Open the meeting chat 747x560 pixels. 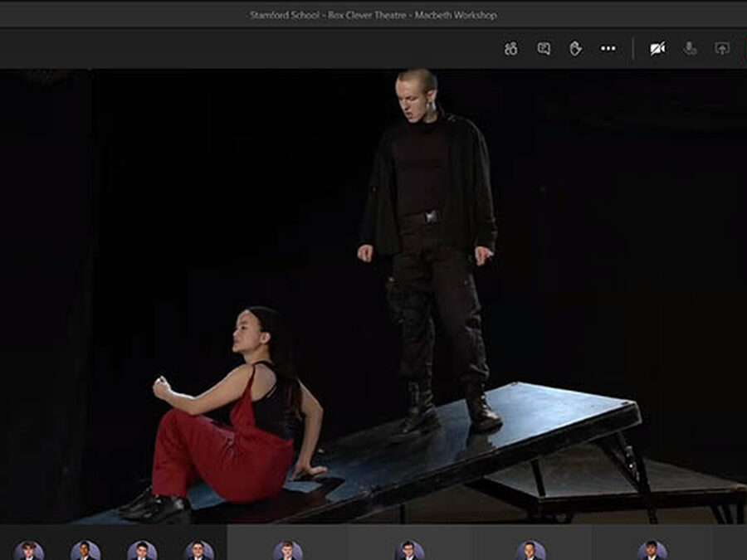click(544, 49)
